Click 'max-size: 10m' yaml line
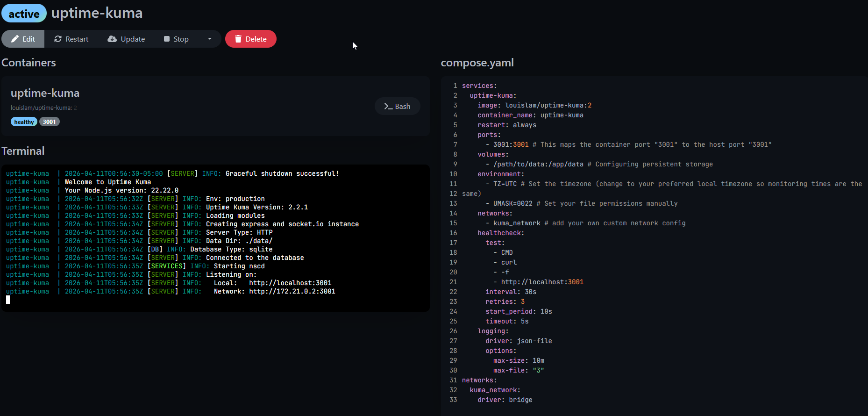The image size is (868, 416). tap(519, 360)
